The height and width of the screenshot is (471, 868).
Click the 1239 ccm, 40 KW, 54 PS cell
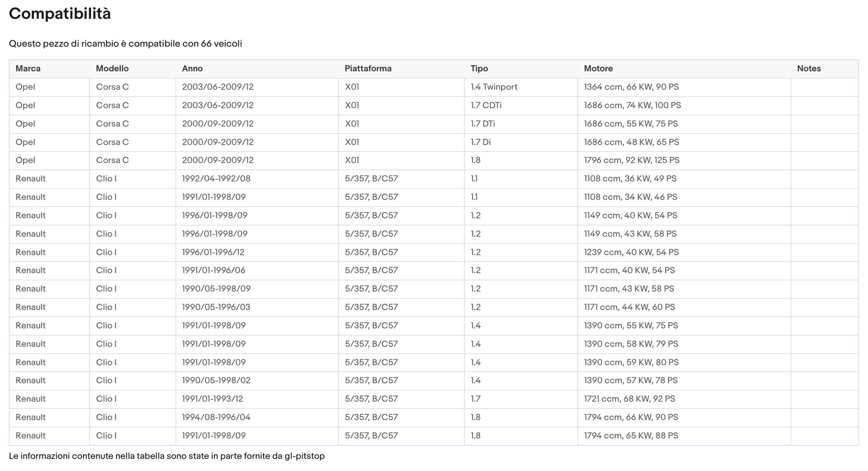click(684, 252)
